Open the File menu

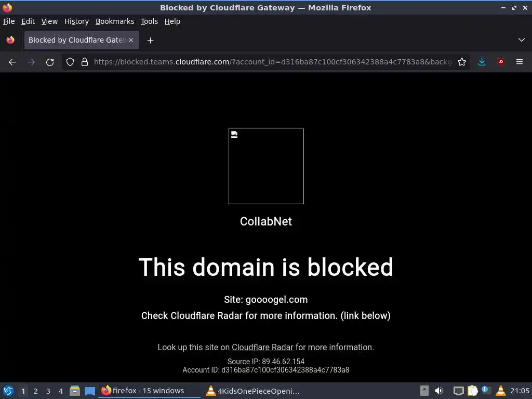[x=9, y=21]
